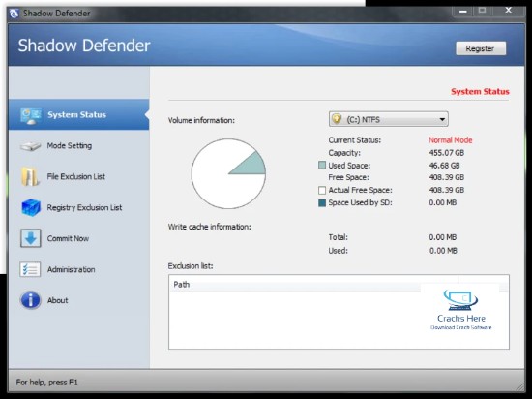Viewport: 532px width, 399px height.
Task: Click the Normal Mode status text
Action: 450,140
